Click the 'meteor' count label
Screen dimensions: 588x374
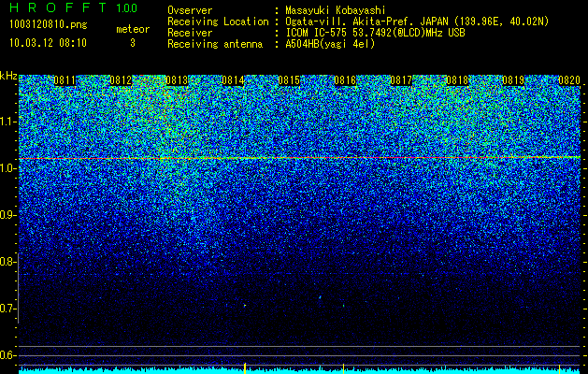pyautogui.click(x=133, y=29)
